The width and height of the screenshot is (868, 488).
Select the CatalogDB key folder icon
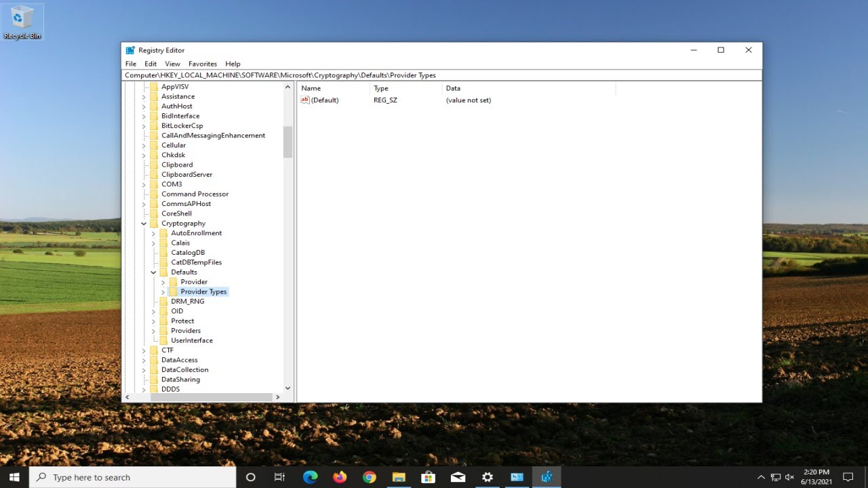(x=163, y=252)
